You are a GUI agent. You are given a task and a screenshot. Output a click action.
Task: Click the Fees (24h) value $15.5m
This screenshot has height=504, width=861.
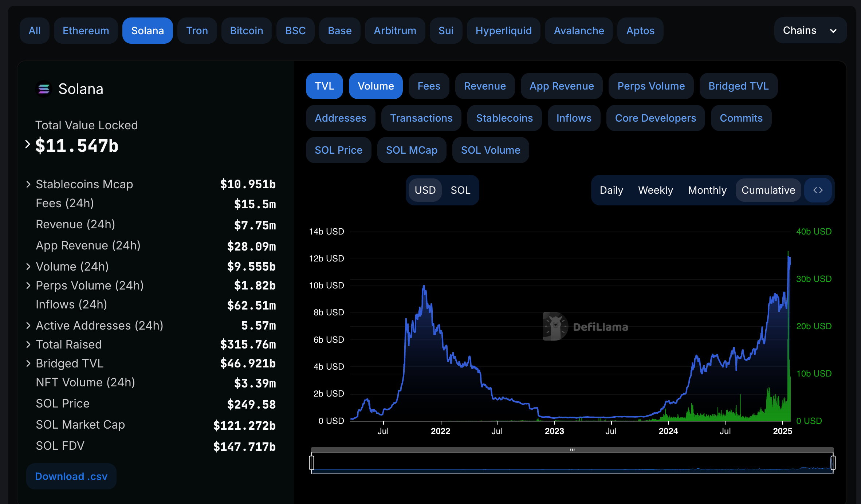coord(255,204)
